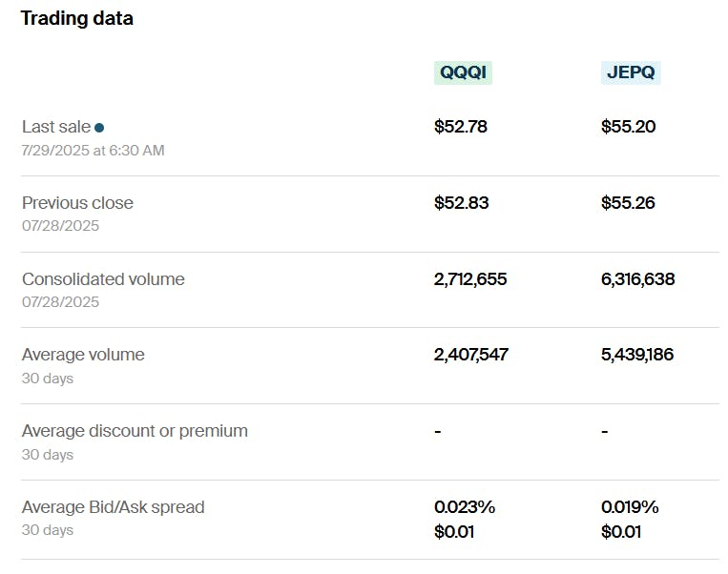728x574 pixels.
Task: Click QQQI consolidated volume 2,712,655
Action: pyautogui.click(x=470, y=279)
